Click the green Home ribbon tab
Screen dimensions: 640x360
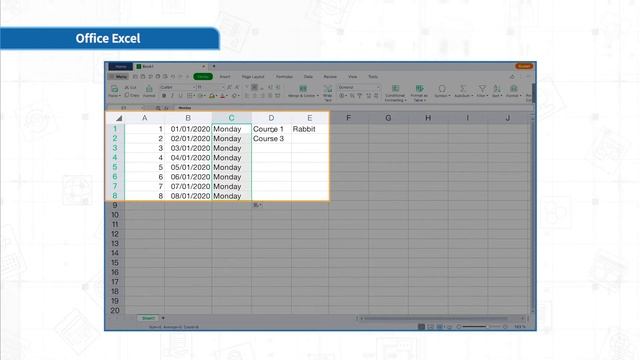tap(203, 77)
